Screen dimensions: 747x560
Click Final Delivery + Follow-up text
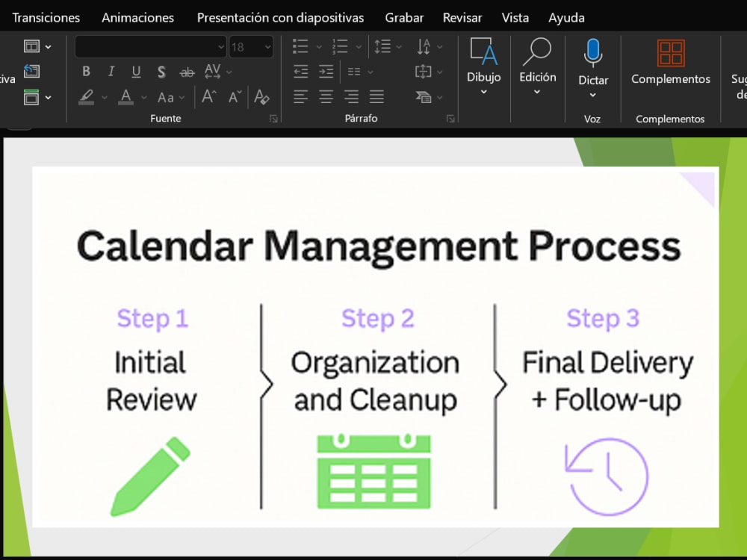(607, 382)
